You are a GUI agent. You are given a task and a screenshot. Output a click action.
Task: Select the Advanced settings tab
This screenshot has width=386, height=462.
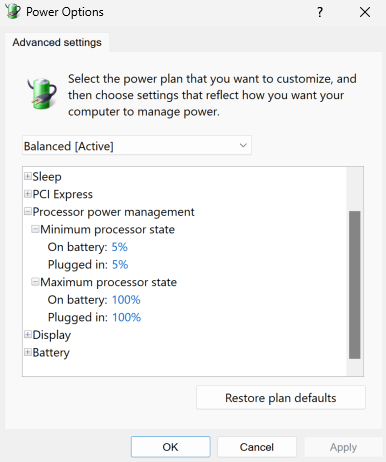57,42
